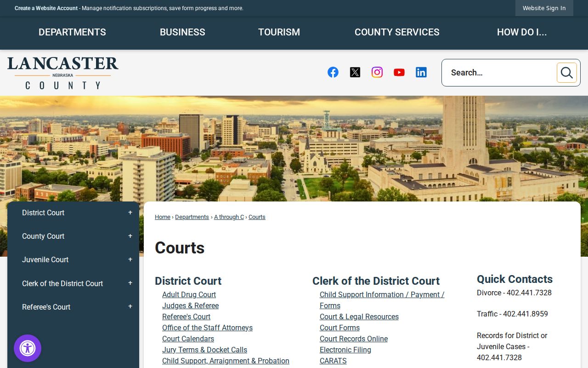The width and height of the screenshot is (588, 368).
Task: Open the Adult Drug Court link
Action: 189,295
